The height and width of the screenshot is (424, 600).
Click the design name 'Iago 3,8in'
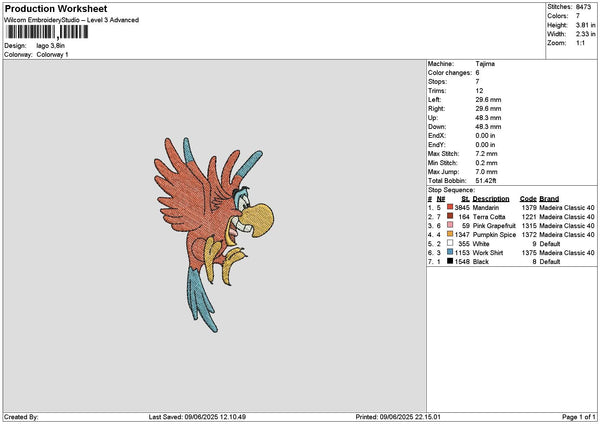coord(51,46)
